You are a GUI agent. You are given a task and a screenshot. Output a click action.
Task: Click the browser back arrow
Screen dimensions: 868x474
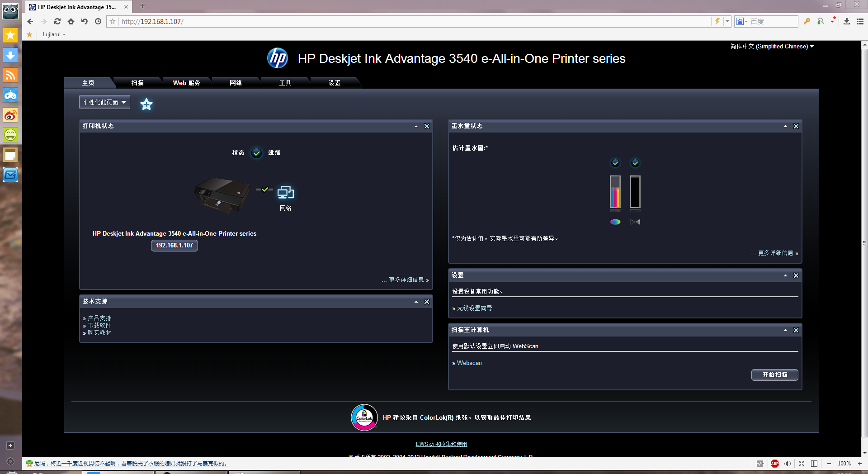(x=30, y=21)
